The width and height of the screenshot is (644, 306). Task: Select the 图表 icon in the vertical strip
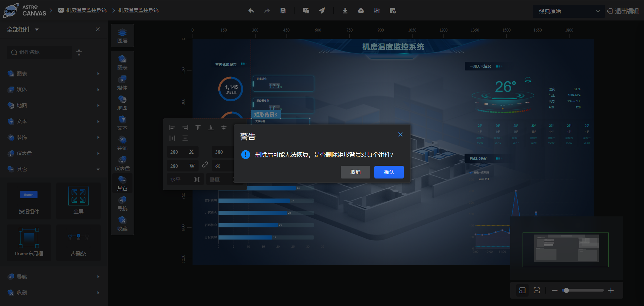click(122, 62)
